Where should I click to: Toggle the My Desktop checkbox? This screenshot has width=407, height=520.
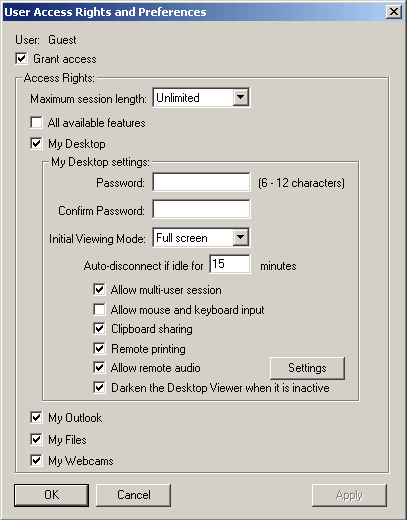(x=36, y=144)
